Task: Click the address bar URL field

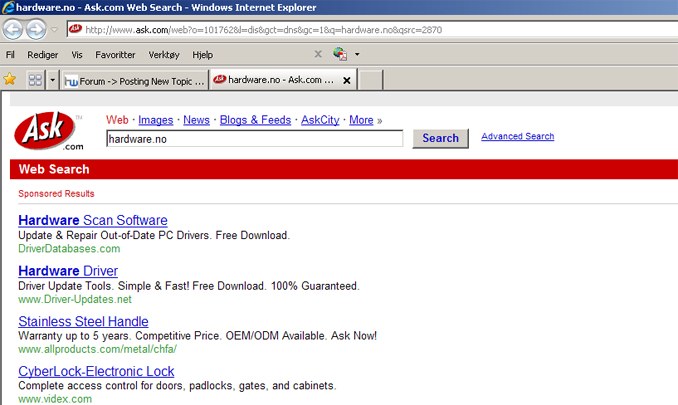Action: [x=373, y=30]
